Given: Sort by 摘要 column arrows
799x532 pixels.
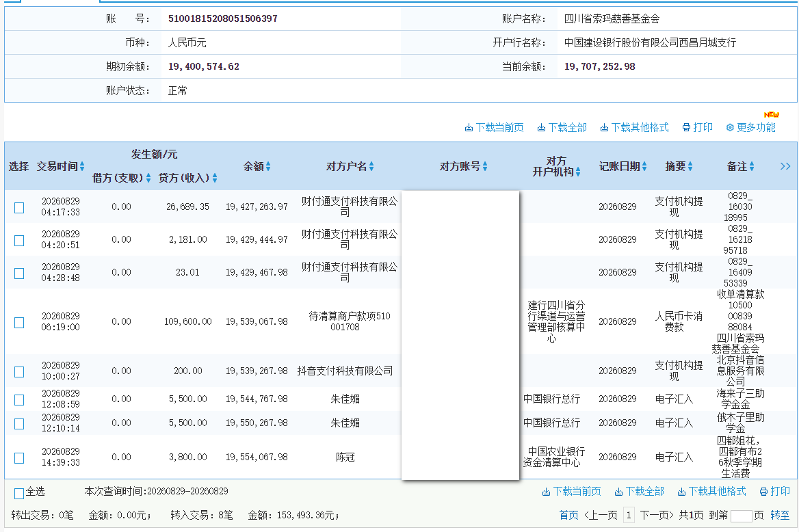Looking at the screenshot, I should [690, 167].
